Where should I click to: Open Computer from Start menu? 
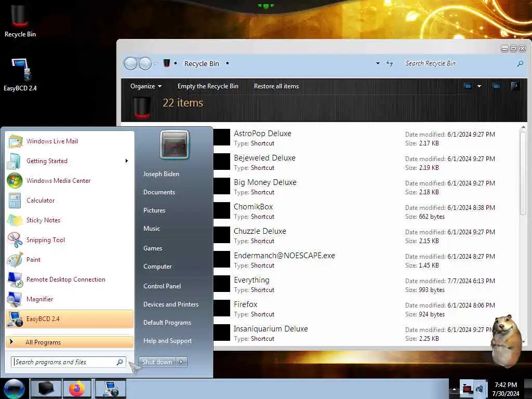click(x=157, y=267)
